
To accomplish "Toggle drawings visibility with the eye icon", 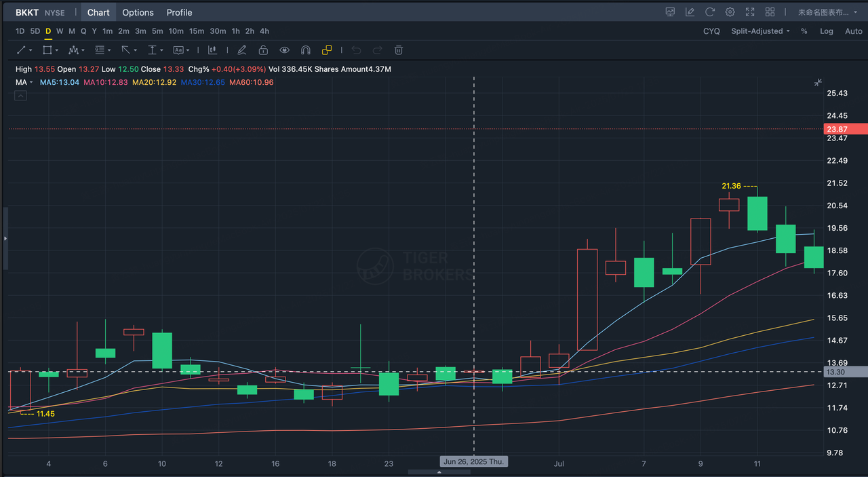I will pos(284,50).
